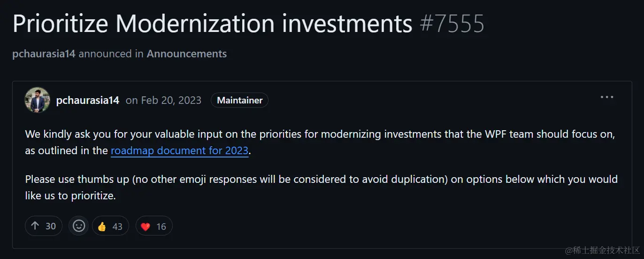The height and width of the screenshot is (259, 644).
Task: Click the thumbs up count 43
Action: tap(117, 227)
